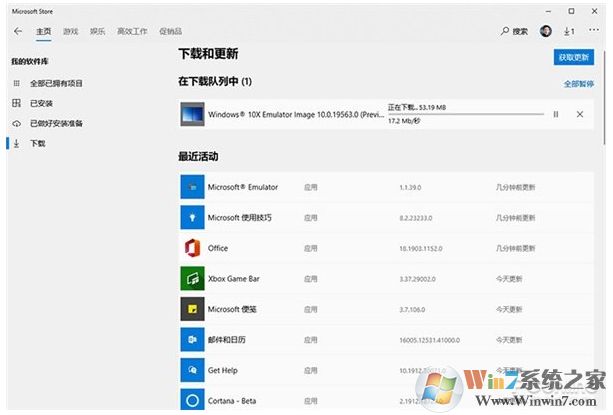The width and height of the screenshot is (613, 415).
Task: Minimize the Microsoft Store window
Action: (548, 11)
